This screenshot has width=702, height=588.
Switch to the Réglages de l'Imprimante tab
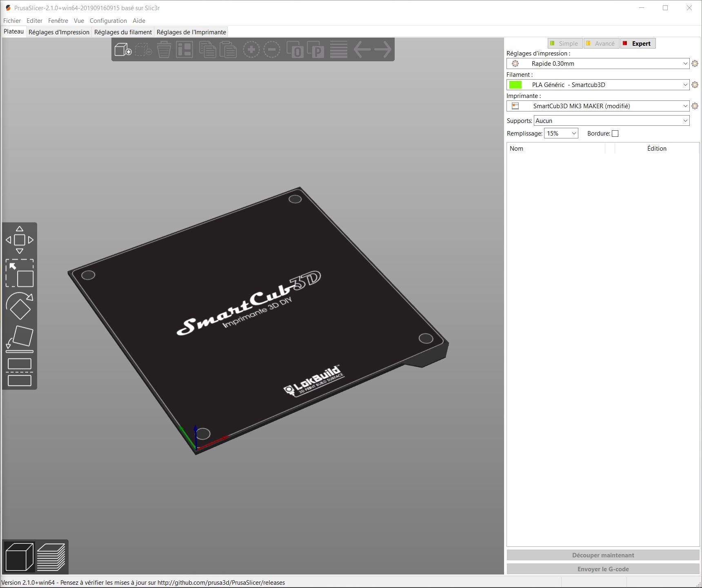[191, 32]
